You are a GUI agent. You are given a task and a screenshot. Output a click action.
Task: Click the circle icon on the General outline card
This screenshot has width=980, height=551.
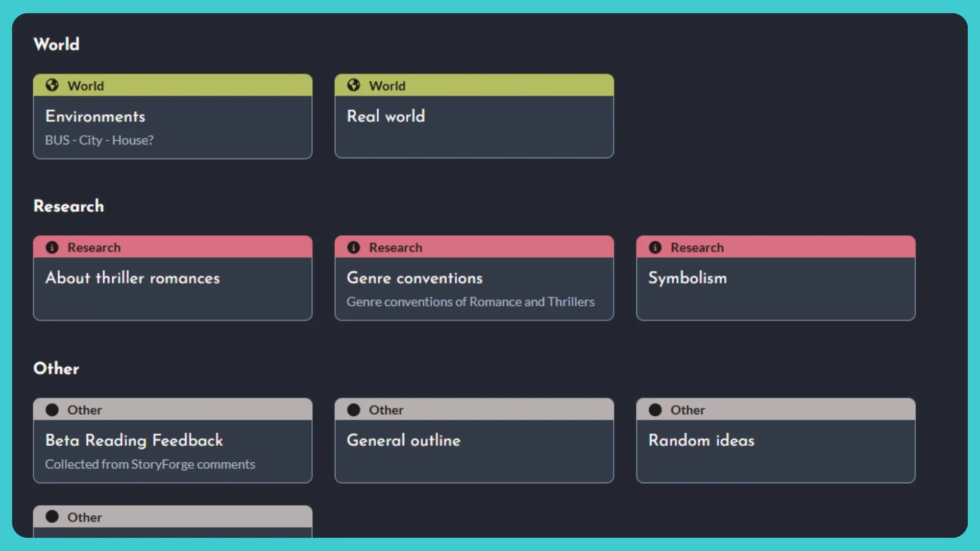coord(354,409)
